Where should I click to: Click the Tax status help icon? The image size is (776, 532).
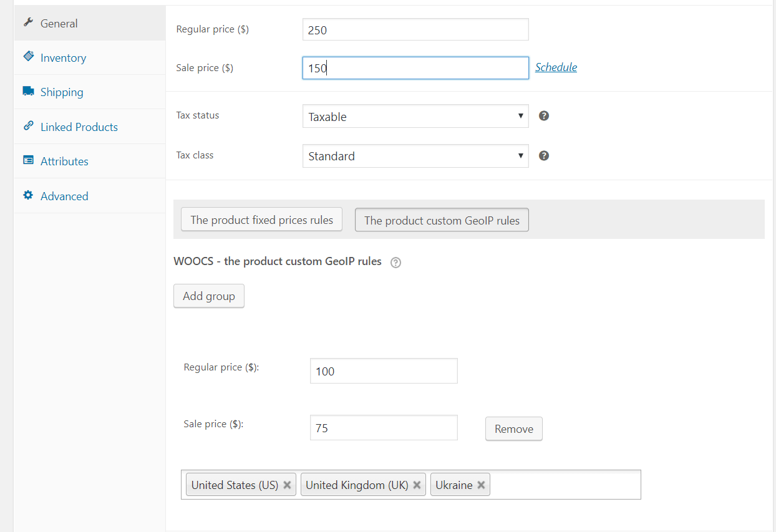[x=544, y=116]
